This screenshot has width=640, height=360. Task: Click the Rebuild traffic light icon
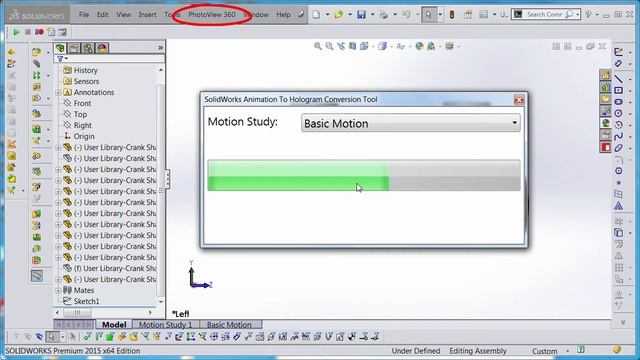(452, 15)
